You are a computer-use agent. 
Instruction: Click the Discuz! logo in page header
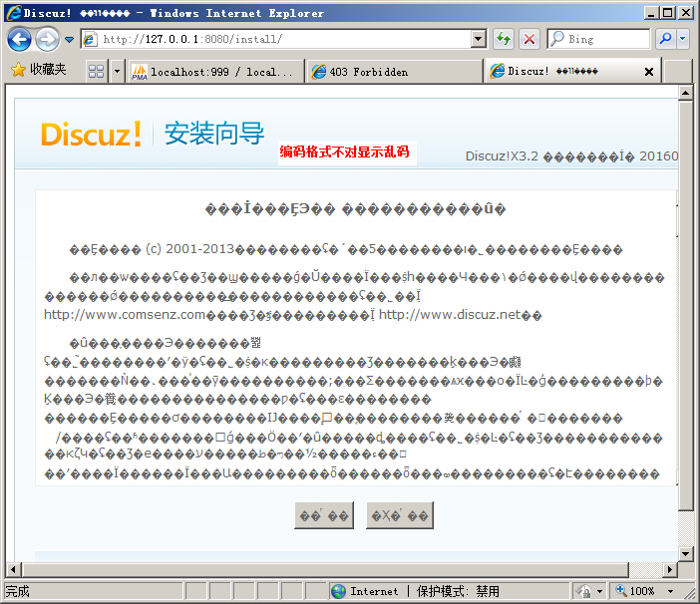click(91, 134)
